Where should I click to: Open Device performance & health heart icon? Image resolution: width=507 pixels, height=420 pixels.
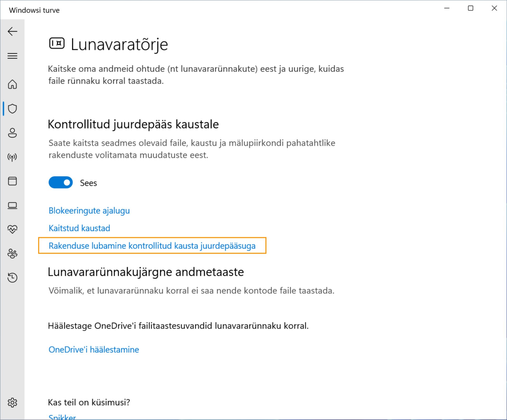(x=12, y=229)
